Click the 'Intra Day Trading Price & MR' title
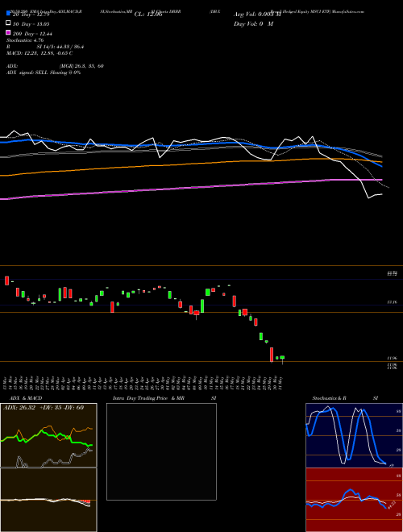This screenshot has height=532, width=403. tap(148, 398)
